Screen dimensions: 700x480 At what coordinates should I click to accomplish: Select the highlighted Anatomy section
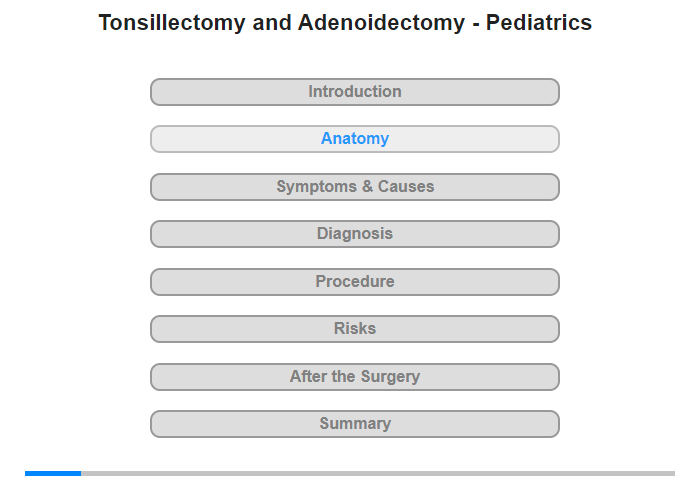pos(354,139)
